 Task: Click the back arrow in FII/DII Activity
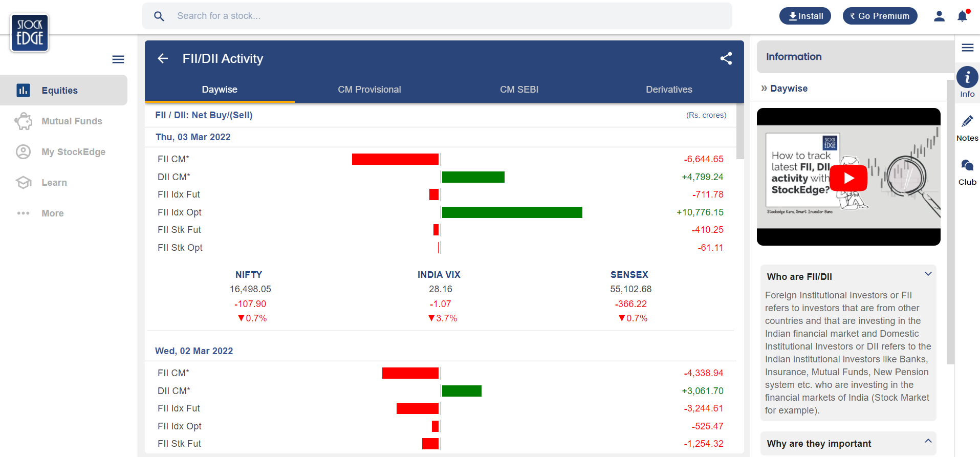click(163, 59)
